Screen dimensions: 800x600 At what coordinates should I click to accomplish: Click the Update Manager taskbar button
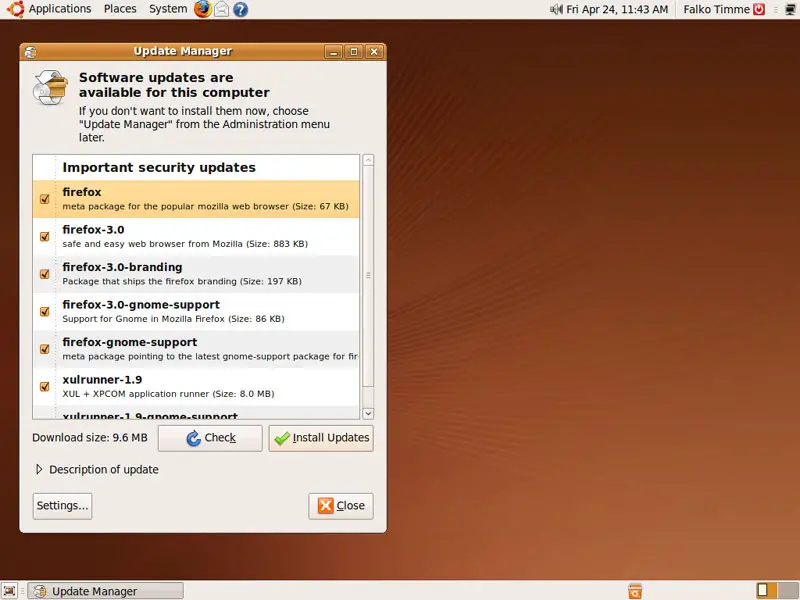coord(106,591)
